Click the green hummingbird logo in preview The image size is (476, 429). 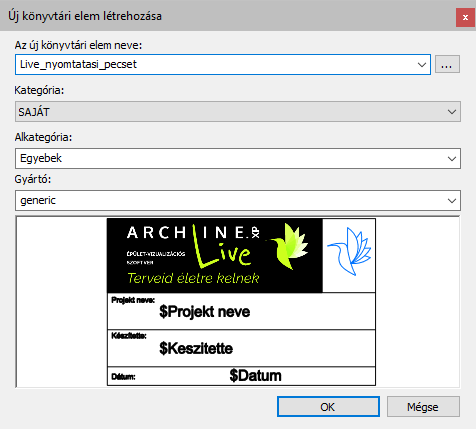point(289,246)
